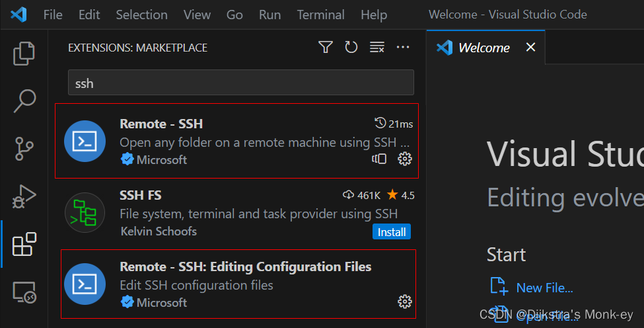Refresh the extensions list
This screenshot has height=328, width=644.
coord(351,47)
